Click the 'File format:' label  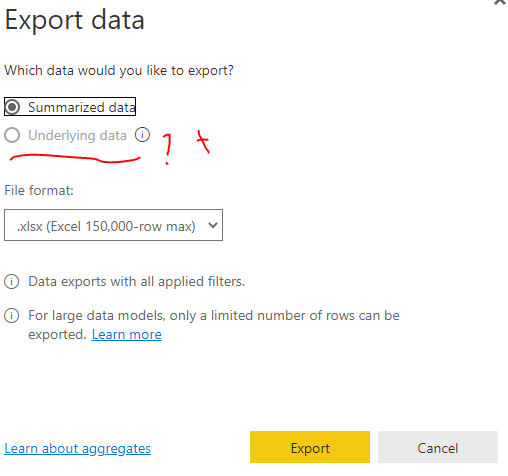39,190
